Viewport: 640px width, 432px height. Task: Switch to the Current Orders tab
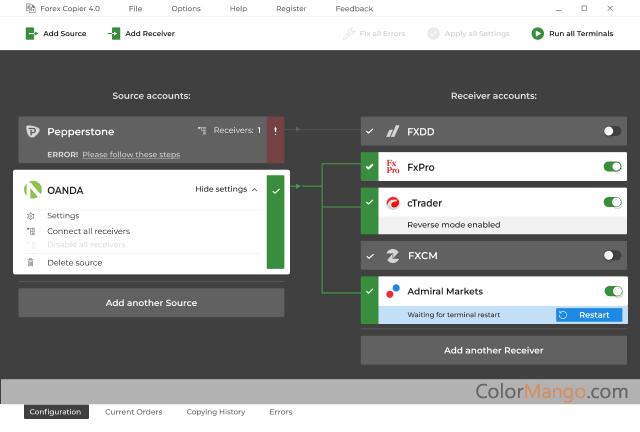tap(133, 412)
